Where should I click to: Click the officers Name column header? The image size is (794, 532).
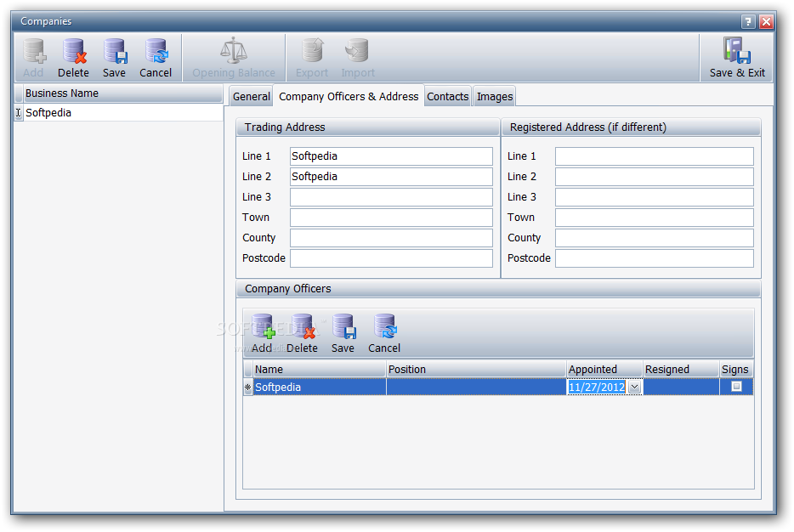pos(319,369)
